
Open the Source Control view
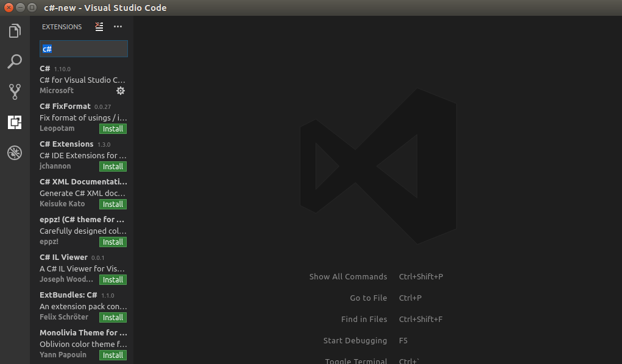[15, 92]
